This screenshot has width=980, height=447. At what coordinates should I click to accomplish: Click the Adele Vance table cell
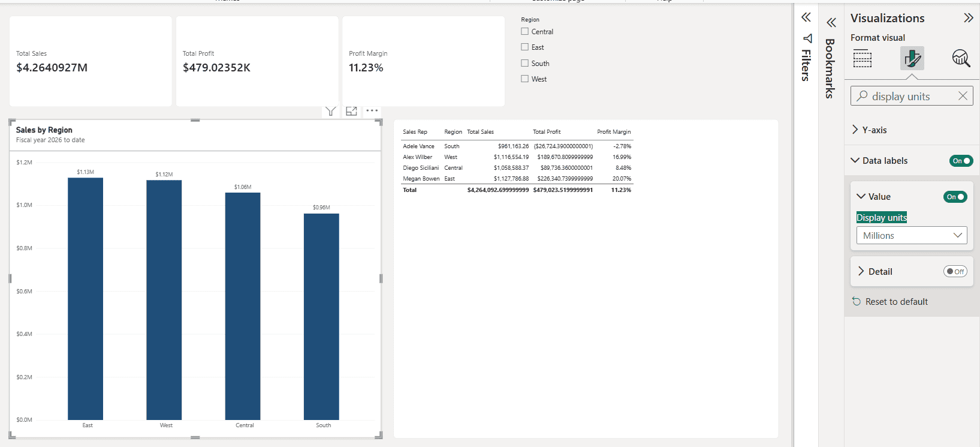(x=418, y=146)
